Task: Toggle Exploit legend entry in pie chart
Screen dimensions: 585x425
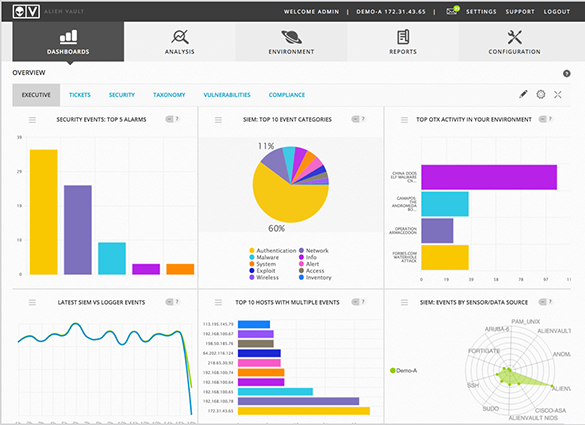Action: point(262,271)
